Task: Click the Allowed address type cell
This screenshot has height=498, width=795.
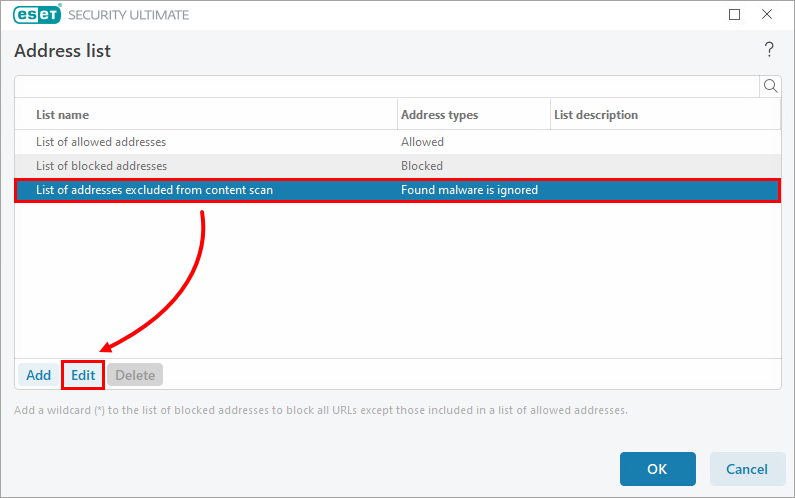Action: click(422, 142)
